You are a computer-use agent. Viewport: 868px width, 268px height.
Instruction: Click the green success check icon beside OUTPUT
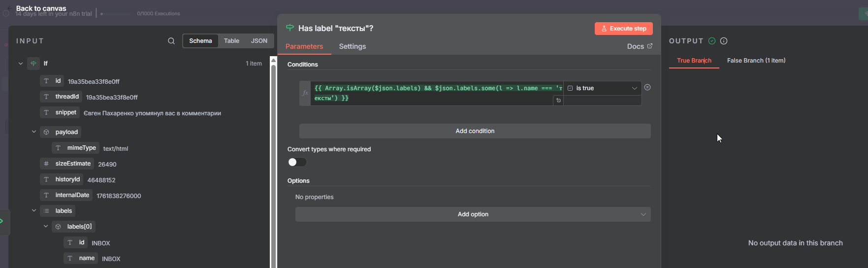712,41
